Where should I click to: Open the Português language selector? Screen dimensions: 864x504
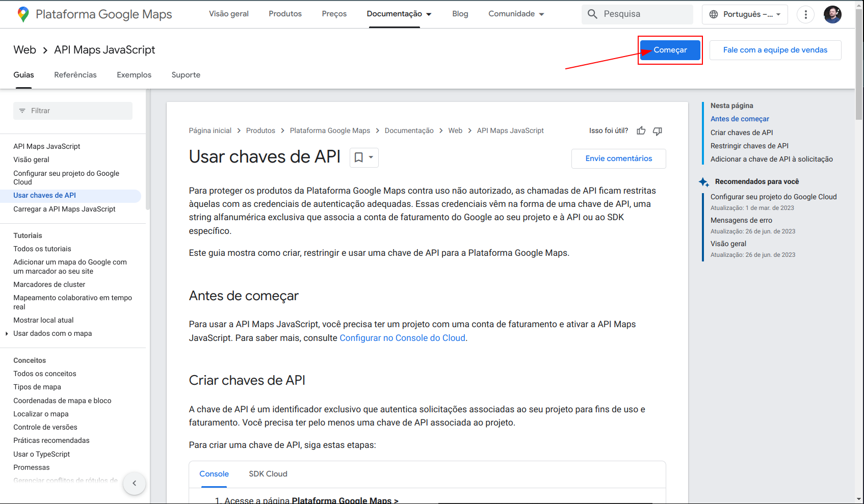click(745, 14)
